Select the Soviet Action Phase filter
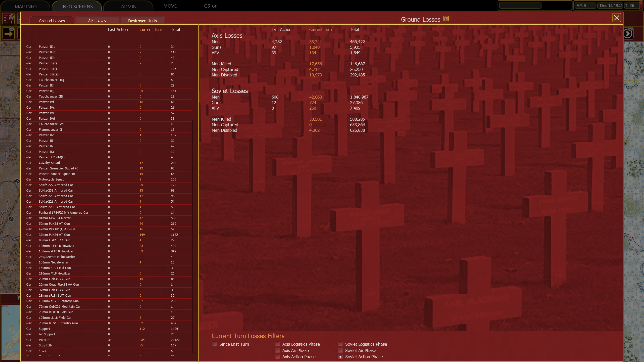The width and height of the screenshot is (644, 362). (340, 357)
